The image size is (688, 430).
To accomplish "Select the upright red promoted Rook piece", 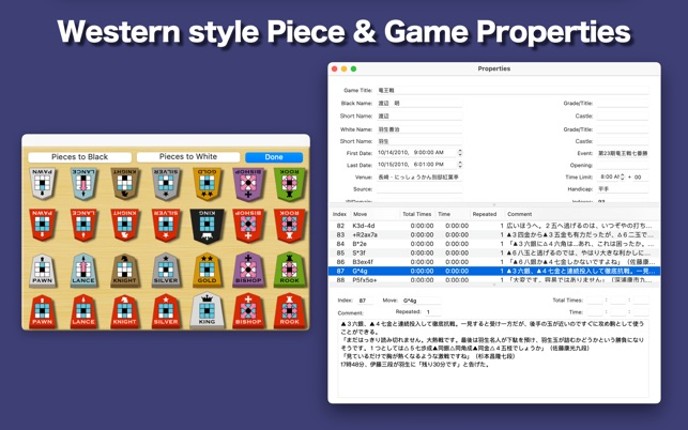I will coord(290,311).
